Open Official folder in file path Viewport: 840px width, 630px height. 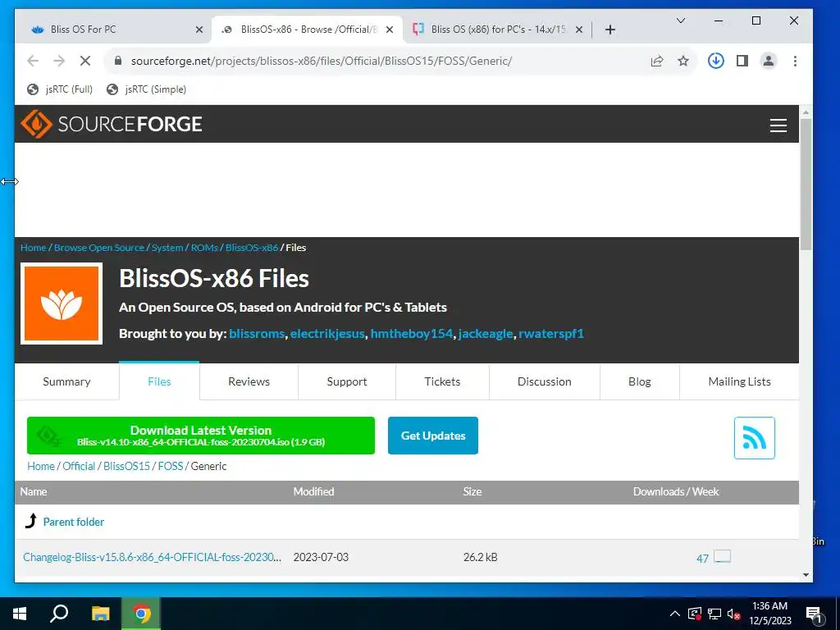click(x=79, y=466)
